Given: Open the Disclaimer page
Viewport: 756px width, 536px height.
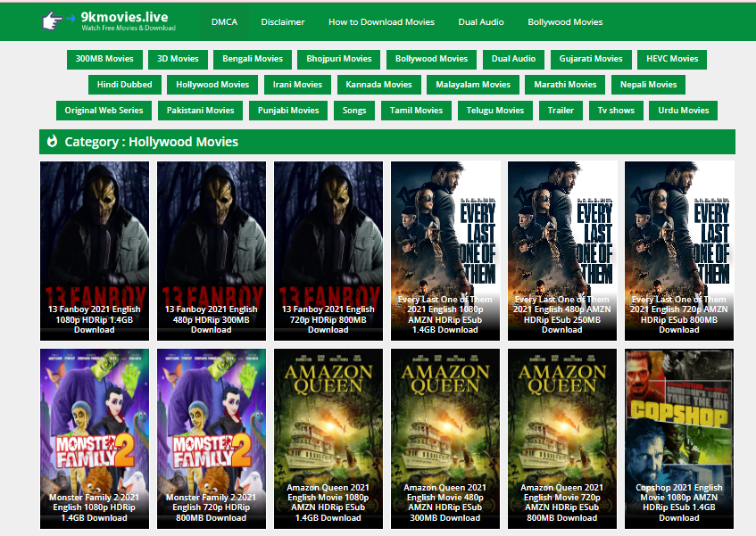Looking at the screenshot, I should [283, 22].
